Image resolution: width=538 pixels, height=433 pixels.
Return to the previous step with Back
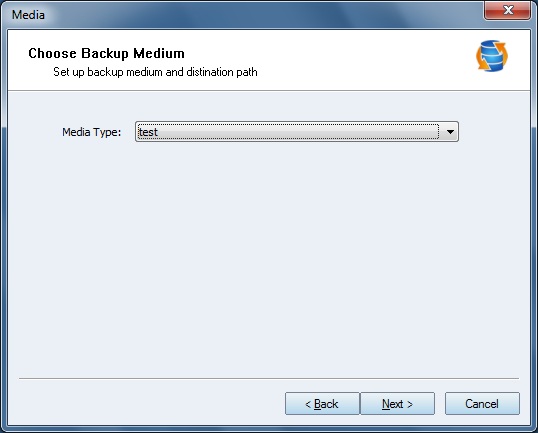point(322,404)
